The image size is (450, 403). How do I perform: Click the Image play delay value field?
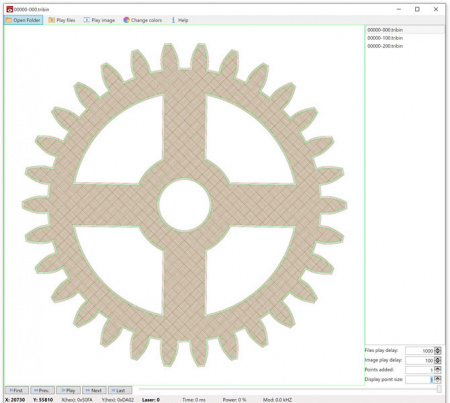(420, 360)
